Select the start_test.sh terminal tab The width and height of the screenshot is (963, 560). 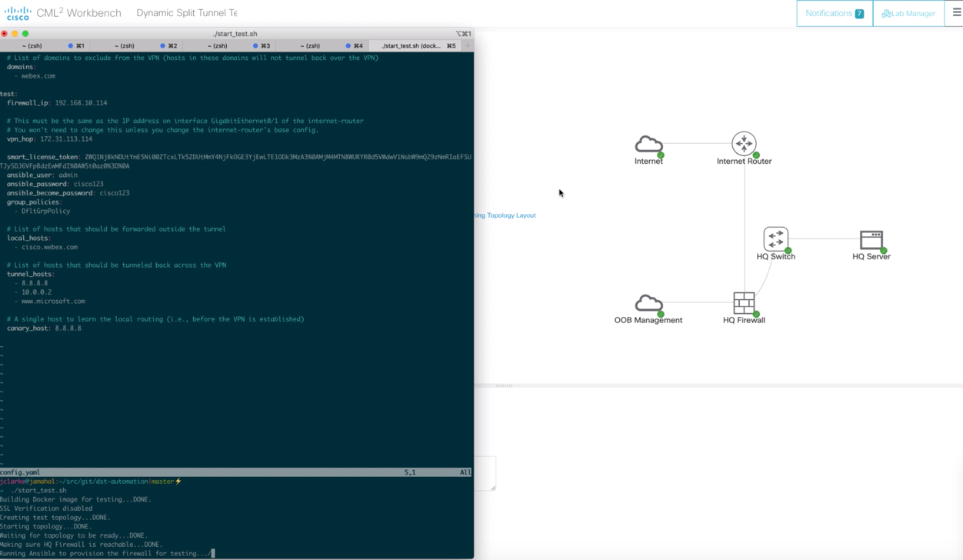click(x=412, y=46)
